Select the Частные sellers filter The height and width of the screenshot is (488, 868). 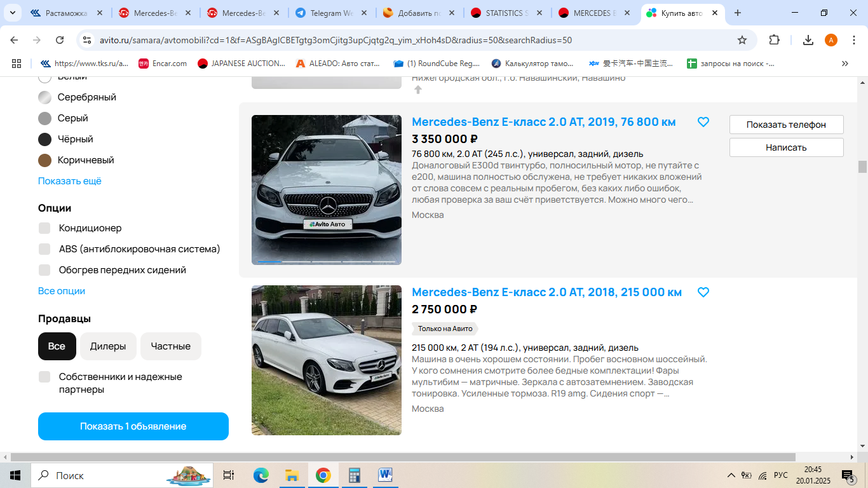click(171, 346)
